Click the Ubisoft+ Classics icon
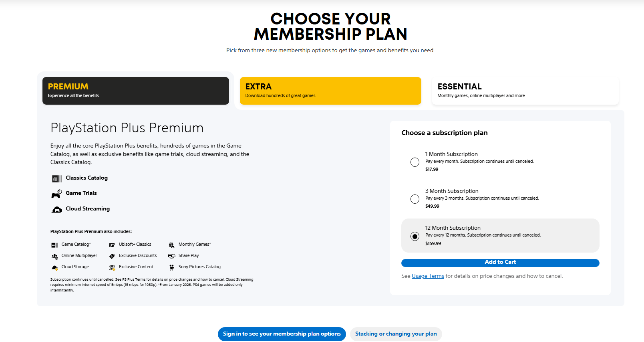 [112, 245]
